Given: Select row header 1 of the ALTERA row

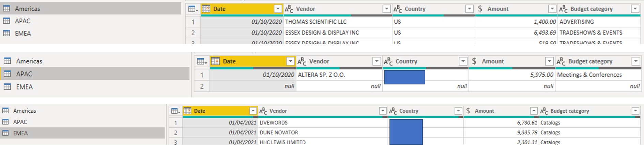Looking at the screenshot, I should pos(202,75).
